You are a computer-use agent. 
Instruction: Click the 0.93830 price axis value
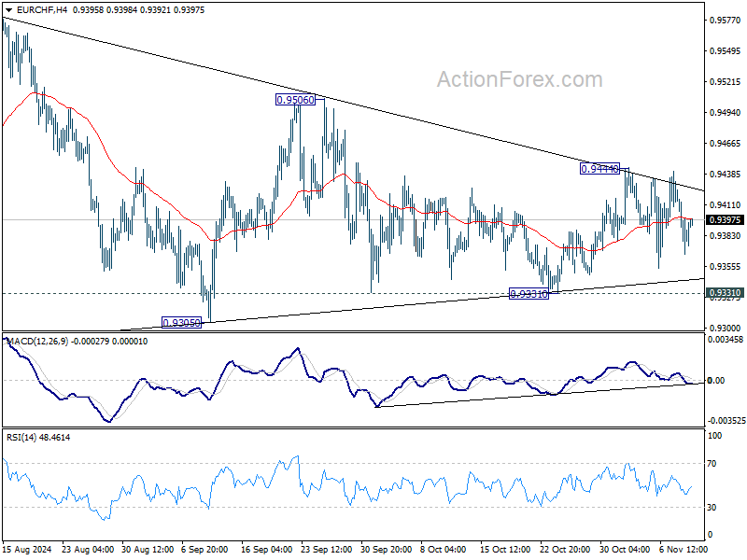[726, 236]
